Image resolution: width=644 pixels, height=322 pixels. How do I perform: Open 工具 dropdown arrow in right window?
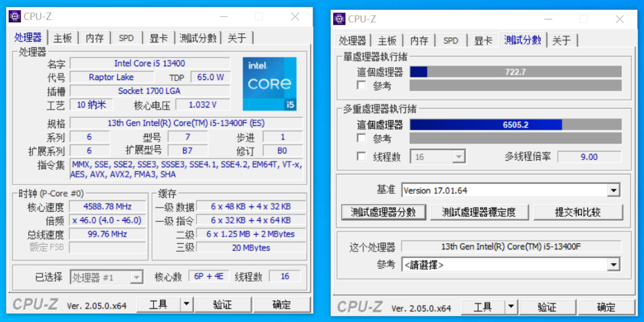click(x=511, y=307)
